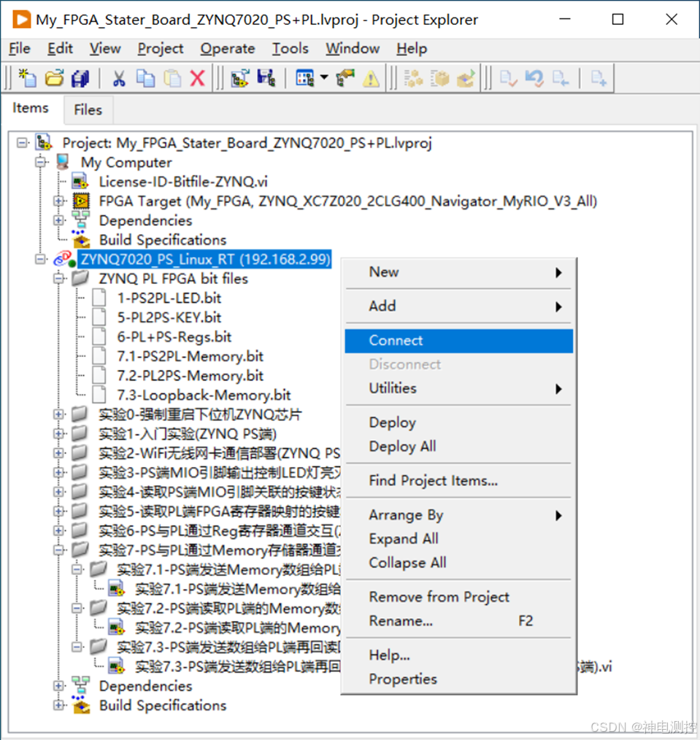Open the Utilities submenu
The width and height of the screenshot is (700, 740).
pos(459,388)
